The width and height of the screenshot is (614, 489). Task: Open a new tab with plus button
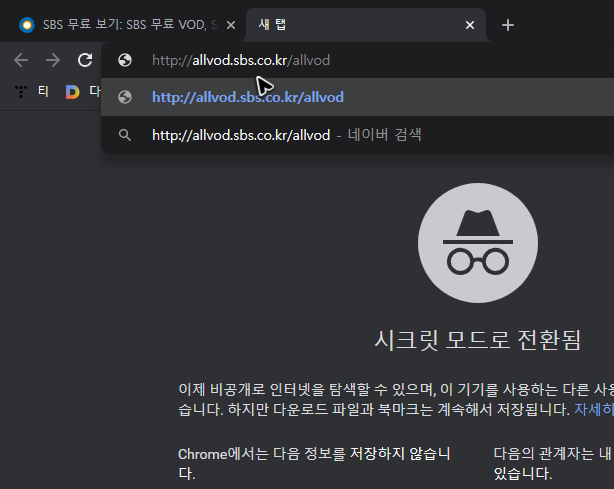coord(508,25)
